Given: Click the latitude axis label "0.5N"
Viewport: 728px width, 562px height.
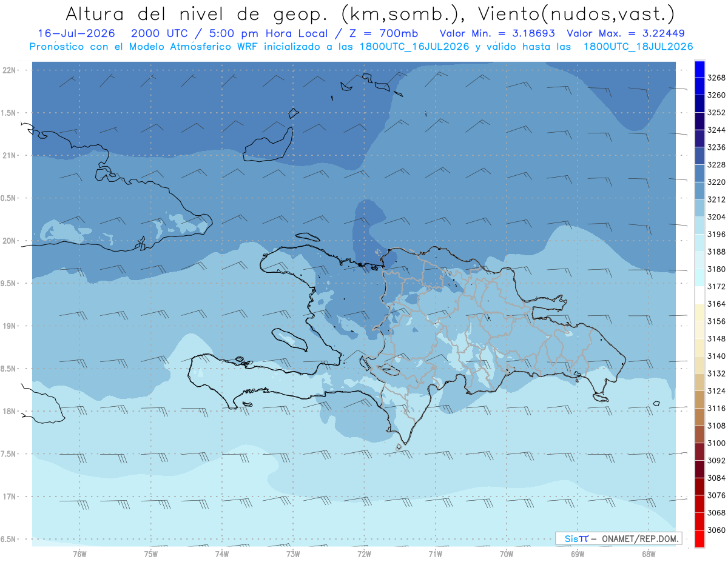Looking at the screenshot, I should coord(9,198).
